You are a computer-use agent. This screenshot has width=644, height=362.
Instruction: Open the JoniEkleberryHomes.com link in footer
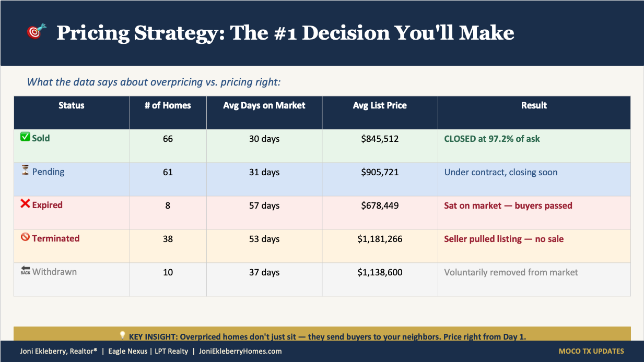[x=240, y=351]
